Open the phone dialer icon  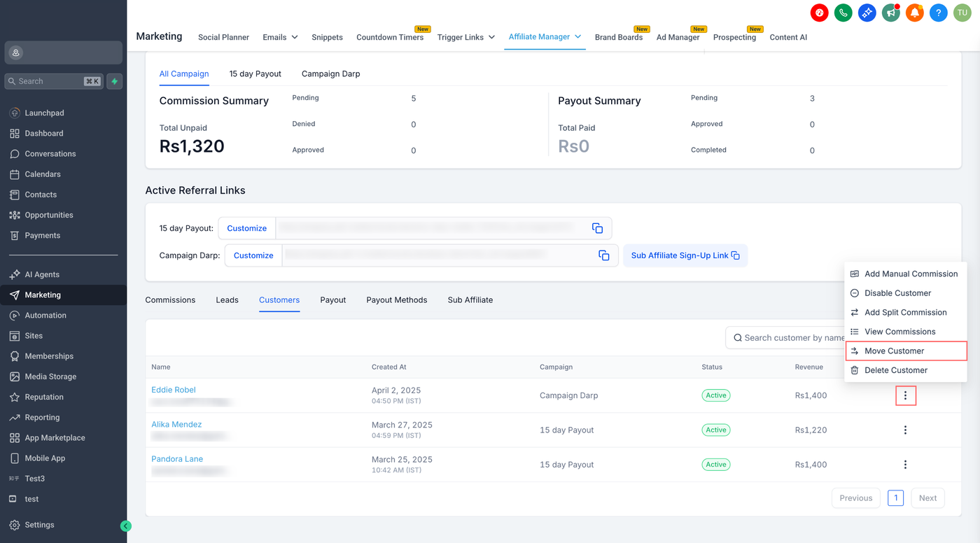pos(843,13)
